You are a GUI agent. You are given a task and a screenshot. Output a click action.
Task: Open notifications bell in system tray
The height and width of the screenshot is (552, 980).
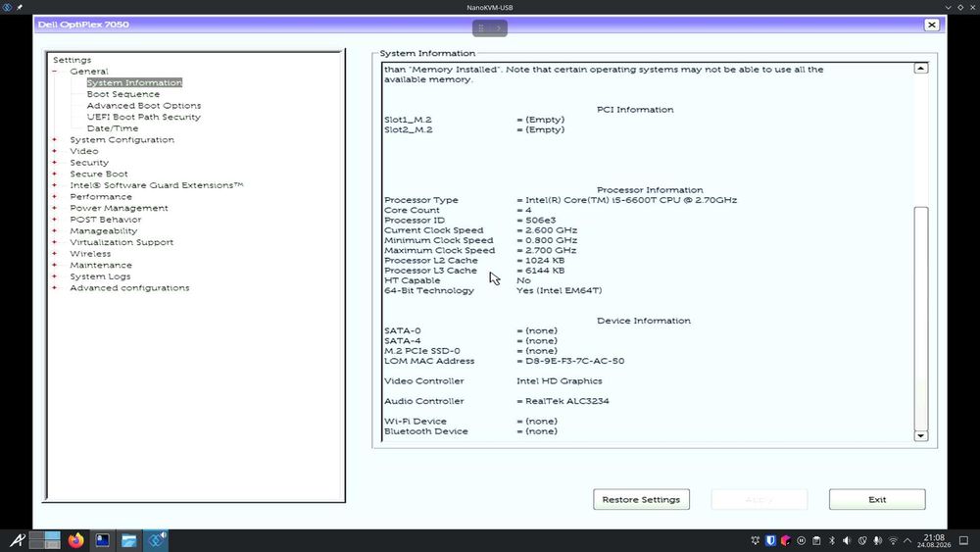click(x=755, y=541)
